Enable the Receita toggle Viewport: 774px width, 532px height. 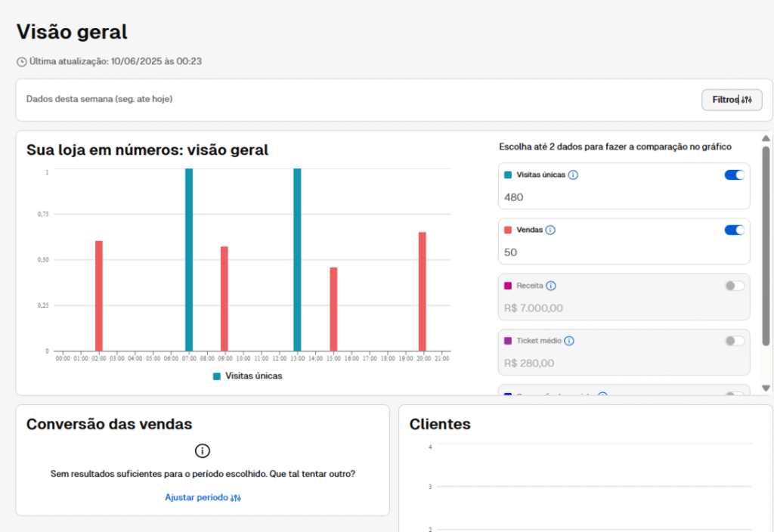[x=734, y=286]
